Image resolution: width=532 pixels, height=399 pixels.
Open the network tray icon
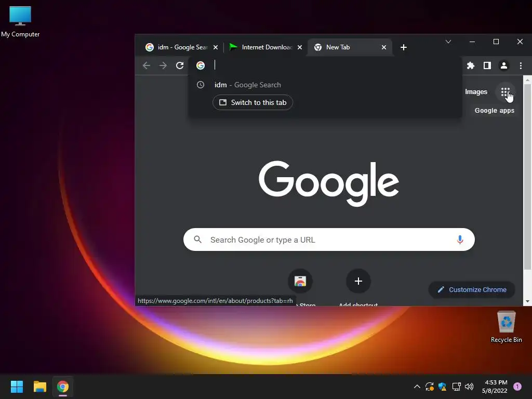click(x=456, y=387)
